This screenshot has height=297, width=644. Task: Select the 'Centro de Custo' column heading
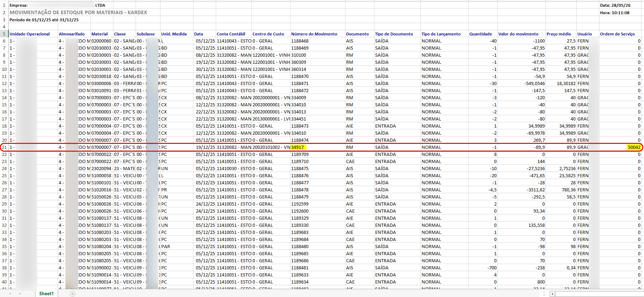coord(268,34)
